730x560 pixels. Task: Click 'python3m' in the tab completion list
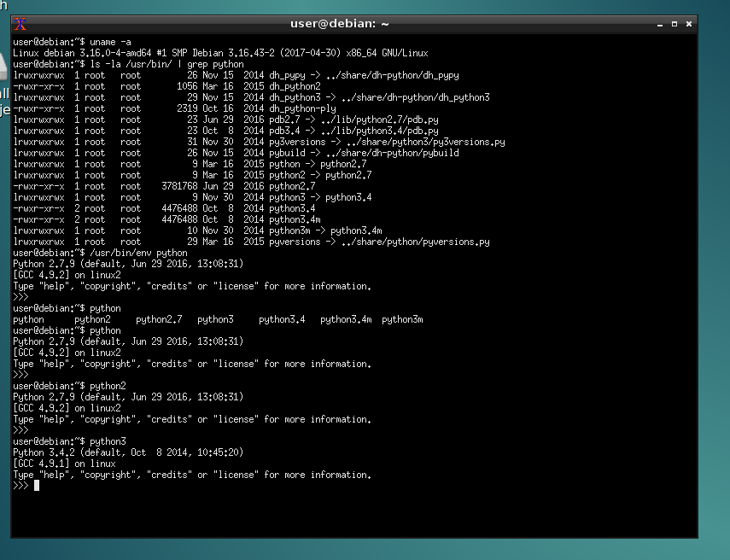click(x=402, y=320)
